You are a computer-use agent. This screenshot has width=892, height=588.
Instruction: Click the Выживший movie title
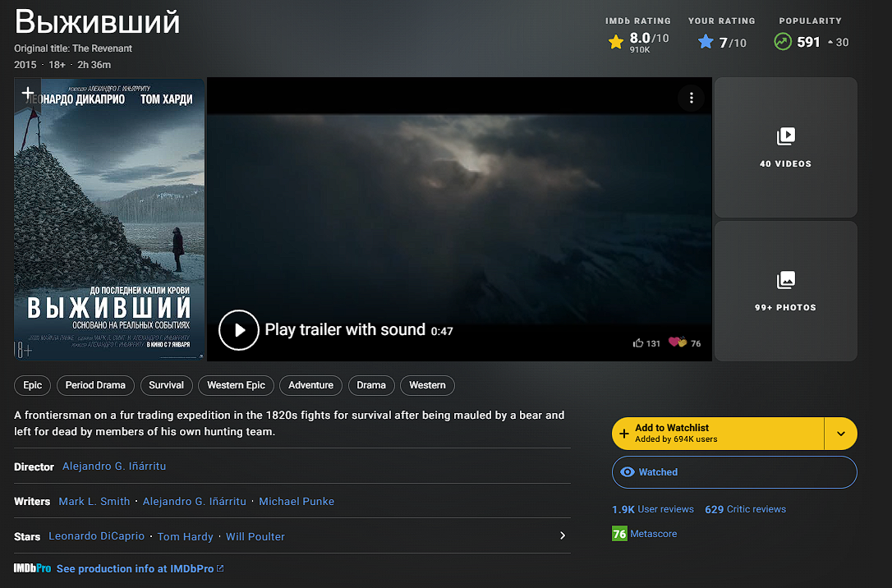tap(97, 23)
